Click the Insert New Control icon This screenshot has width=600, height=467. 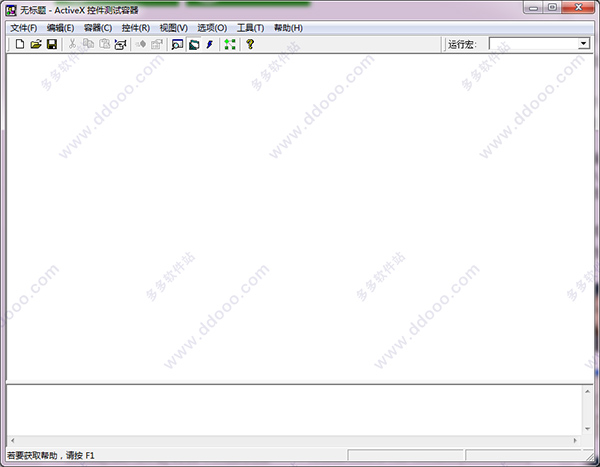pyautogui.click(x=121, y=44)
